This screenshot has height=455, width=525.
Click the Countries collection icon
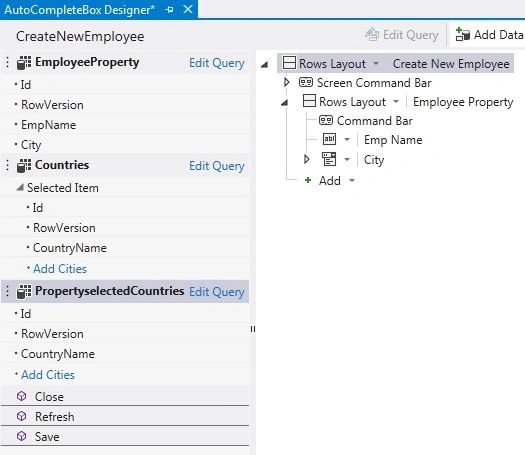[x=24, y=165]
